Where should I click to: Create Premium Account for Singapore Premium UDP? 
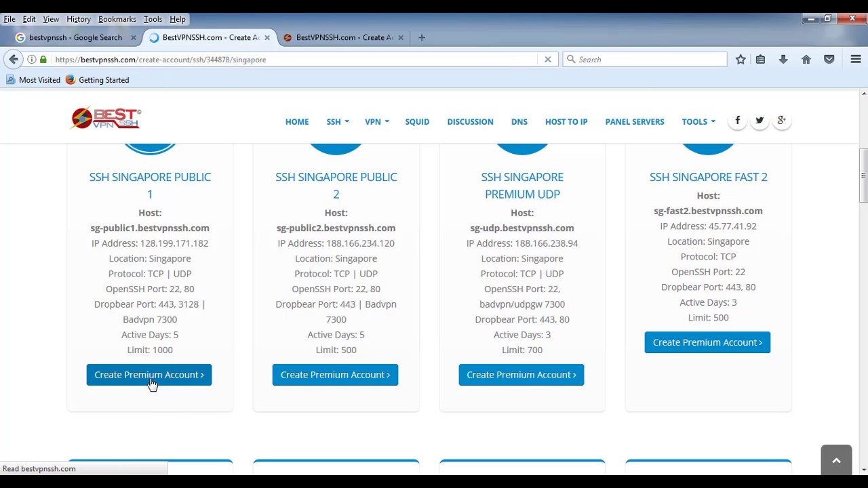[x=521, y=375]
